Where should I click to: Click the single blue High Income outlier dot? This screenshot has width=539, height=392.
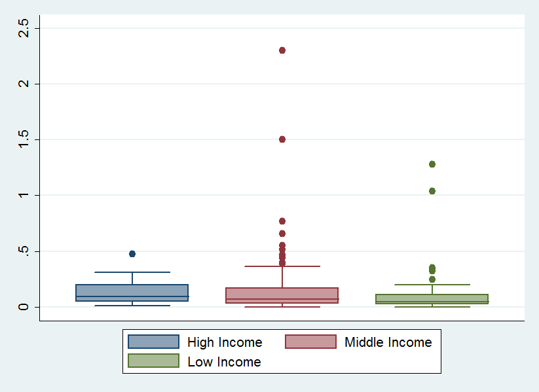tap(132, 254)
